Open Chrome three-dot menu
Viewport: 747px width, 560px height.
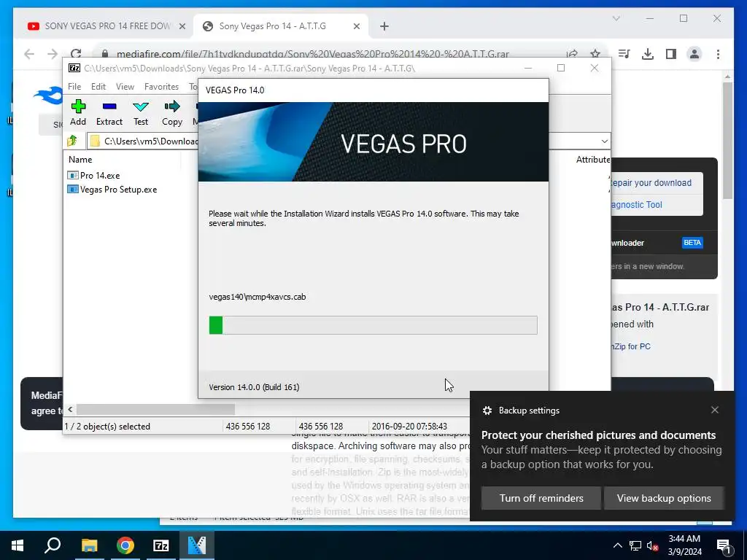click(x=718, y=54)
